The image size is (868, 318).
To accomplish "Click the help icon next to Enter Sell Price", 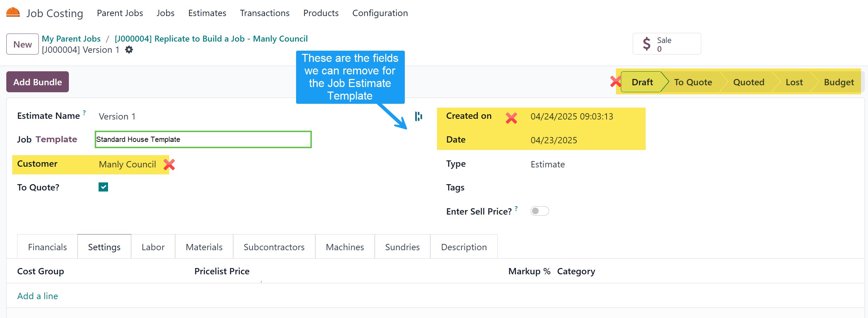I will 516,208.
